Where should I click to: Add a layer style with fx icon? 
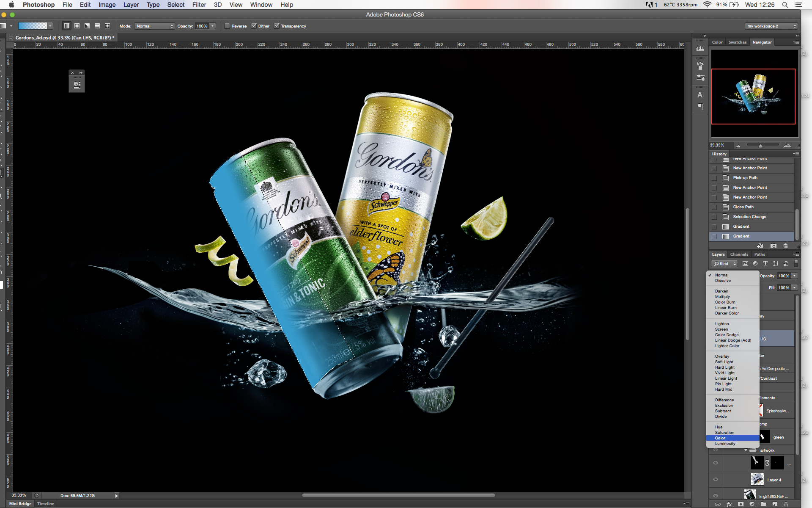click(x=729, y=504)
